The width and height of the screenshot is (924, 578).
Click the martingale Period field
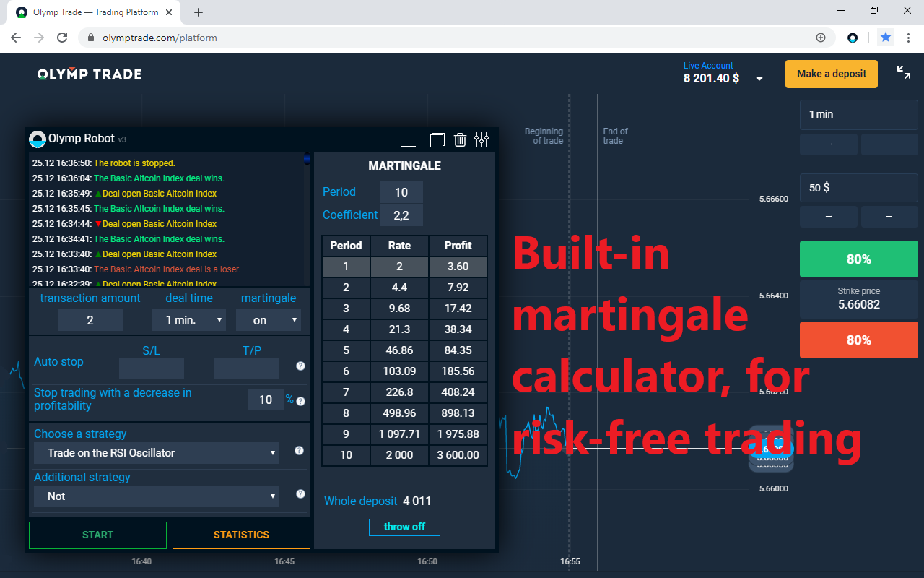401,192
